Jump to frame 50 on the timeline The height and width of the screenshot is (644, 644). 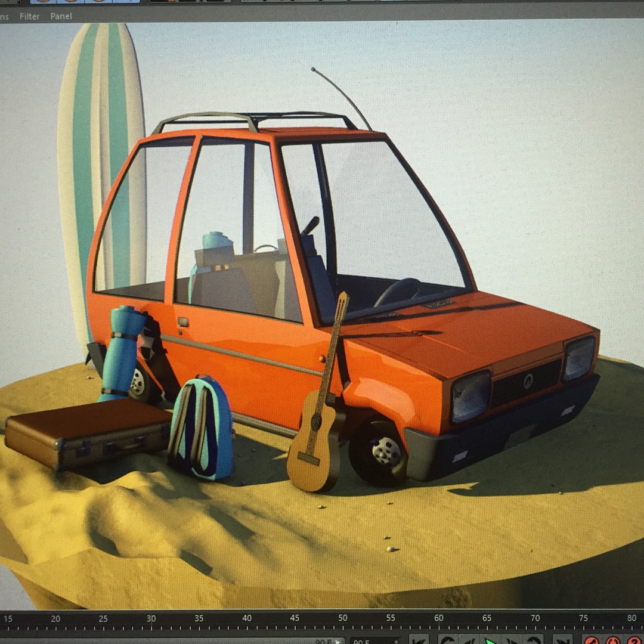pos(343,618)
